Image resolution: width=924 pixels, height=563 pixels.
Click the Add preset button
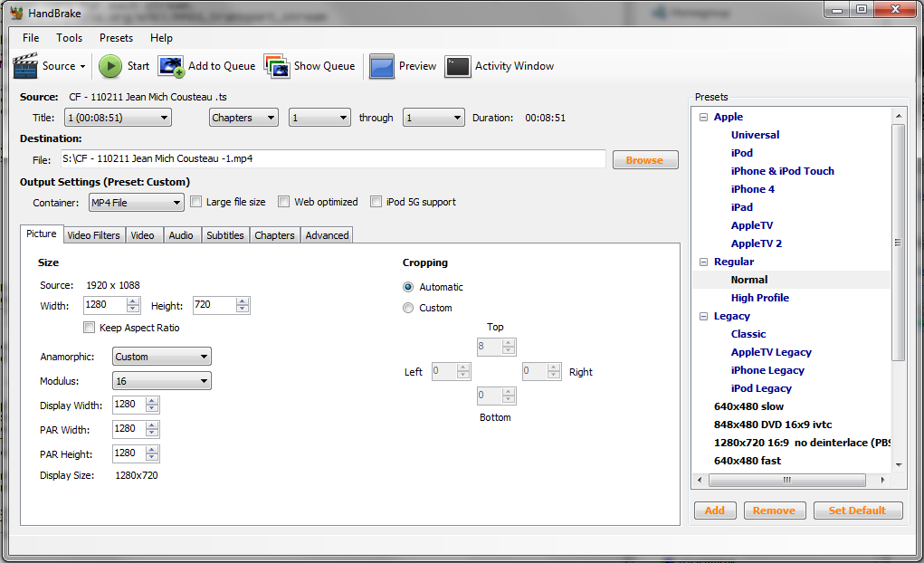(715, 511)
